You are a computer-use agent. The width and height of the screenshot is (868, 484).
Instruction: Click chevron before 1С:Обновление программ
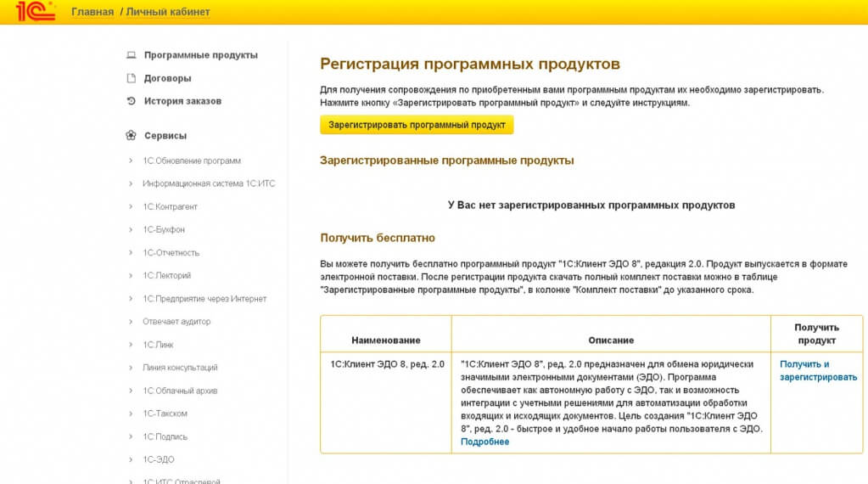coord(131,160)
